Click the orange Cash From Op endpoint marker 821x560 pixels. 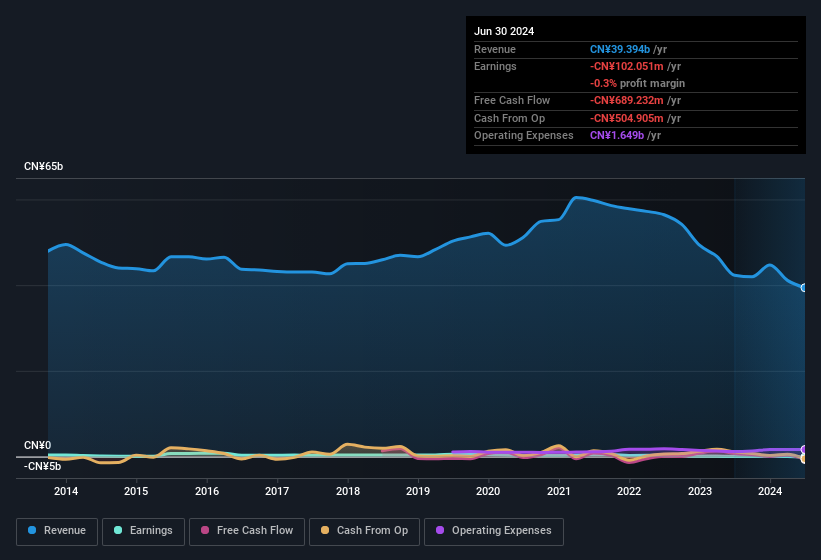point(804,459)
